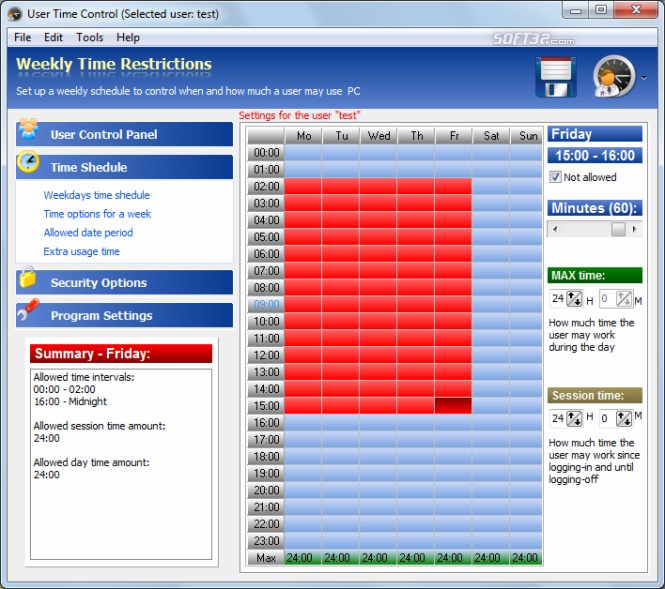Click the Saturday 10:00 blue cell
Image resolution: width=665 pixels, height=589 pixels.
491,321
